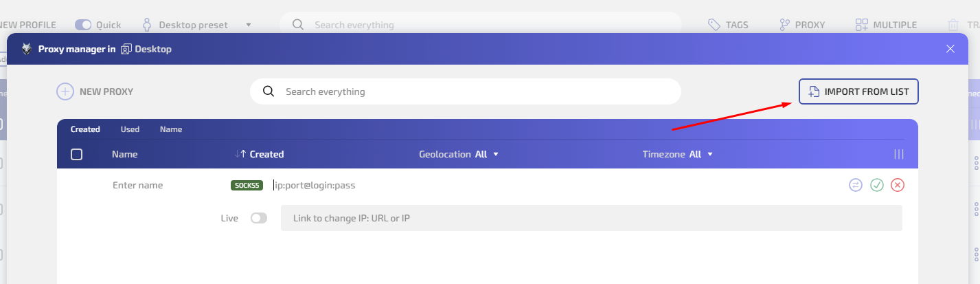This screenshot has height=284, width=980.
Task: Check the select-all checkbox in header
Action: point(77,154)
